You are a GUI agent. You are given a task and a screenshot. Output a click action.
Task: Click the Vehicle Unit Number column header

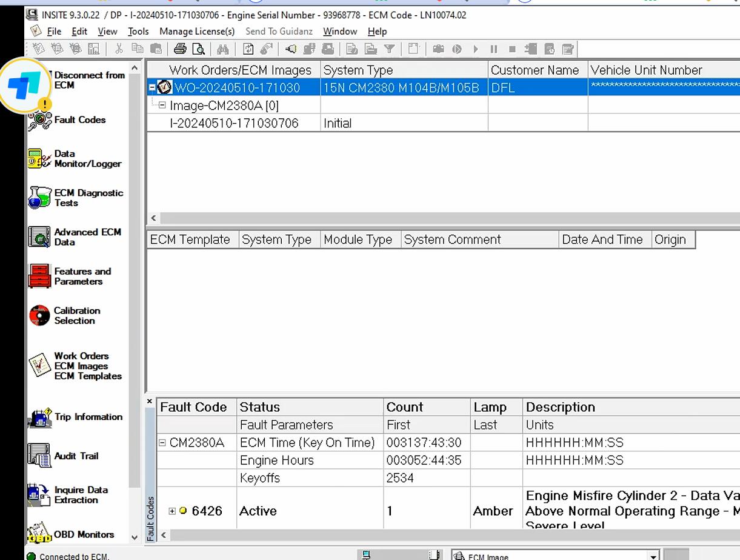tap(664, 70)
